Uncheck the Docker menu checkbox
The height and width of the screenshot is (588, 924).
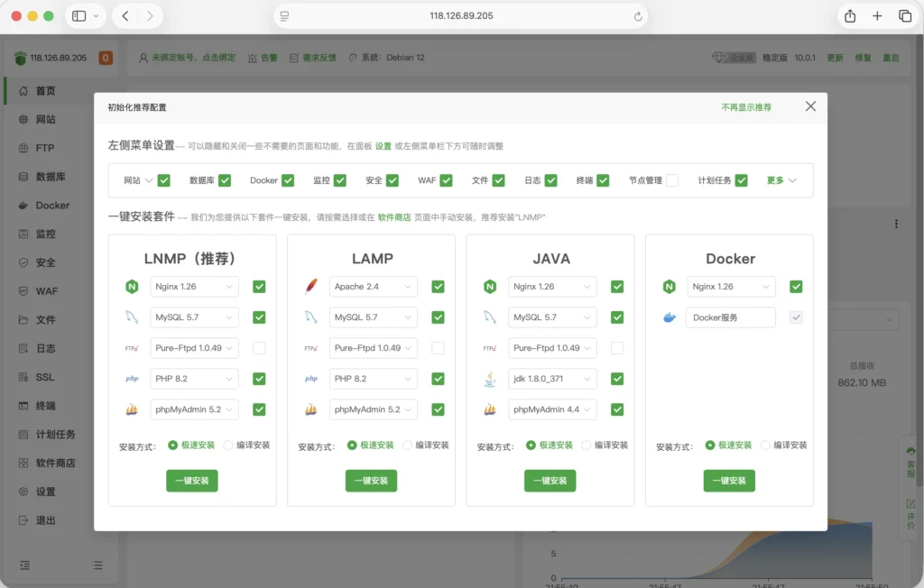pos(288,180)
